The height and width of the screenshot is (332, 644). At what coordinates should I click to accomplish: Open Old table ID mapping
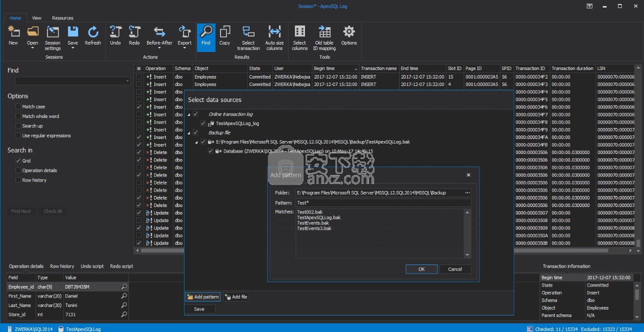click(324, 37)
